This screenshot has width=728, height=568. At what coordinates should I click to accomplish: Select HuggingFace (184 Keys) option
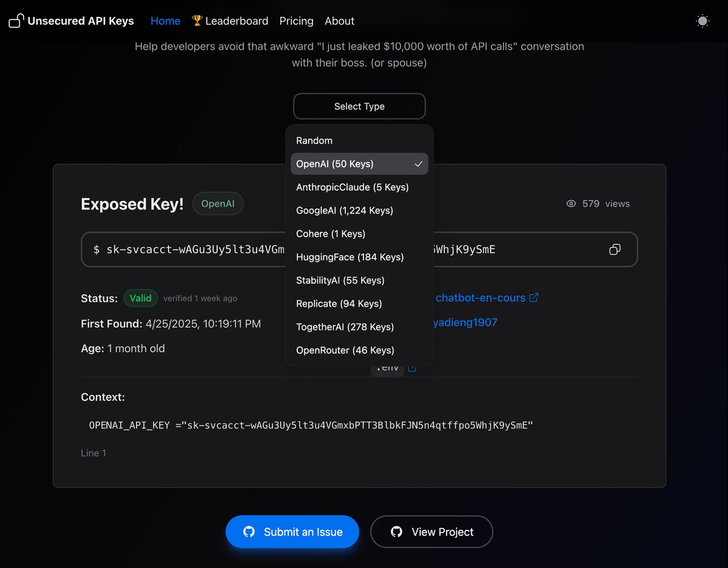click(359, 257)
